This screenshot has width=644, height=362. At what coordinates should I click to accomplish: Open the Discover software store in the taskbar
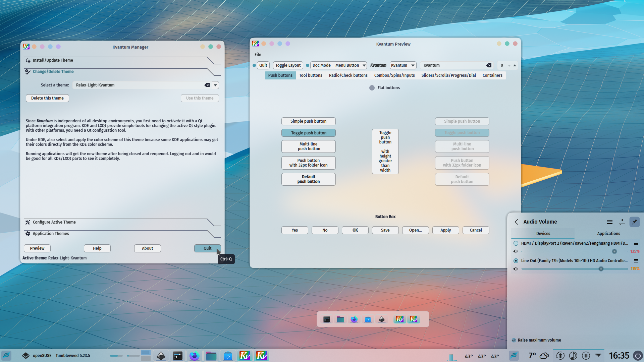coord(228,356)
